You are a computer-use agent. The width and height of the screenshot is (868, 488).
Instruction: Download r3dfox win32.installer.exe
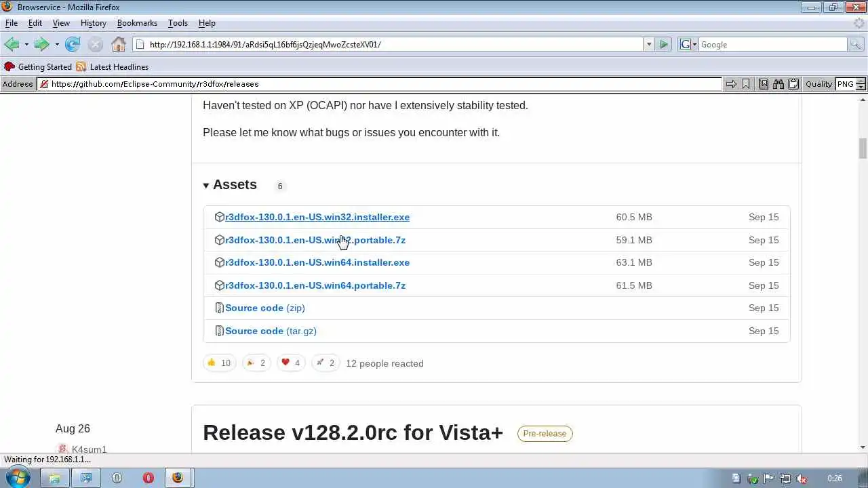click(317, 217)
